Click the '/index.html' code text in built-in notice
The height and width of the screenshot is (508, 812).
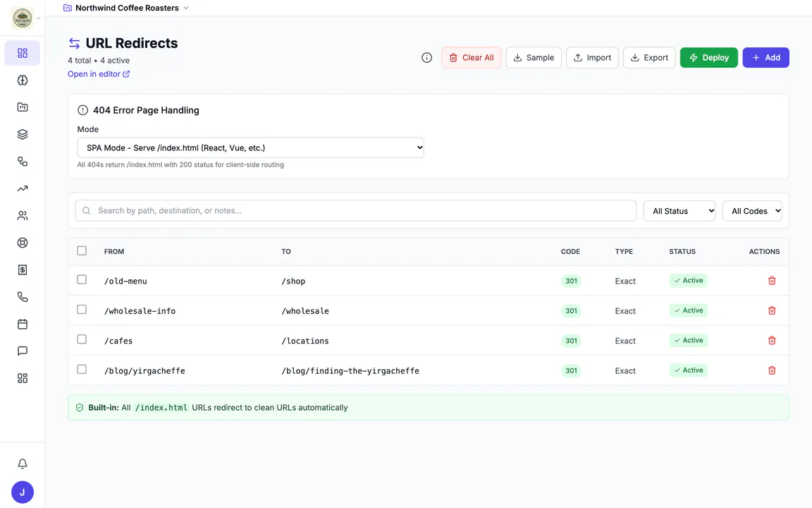161,407
